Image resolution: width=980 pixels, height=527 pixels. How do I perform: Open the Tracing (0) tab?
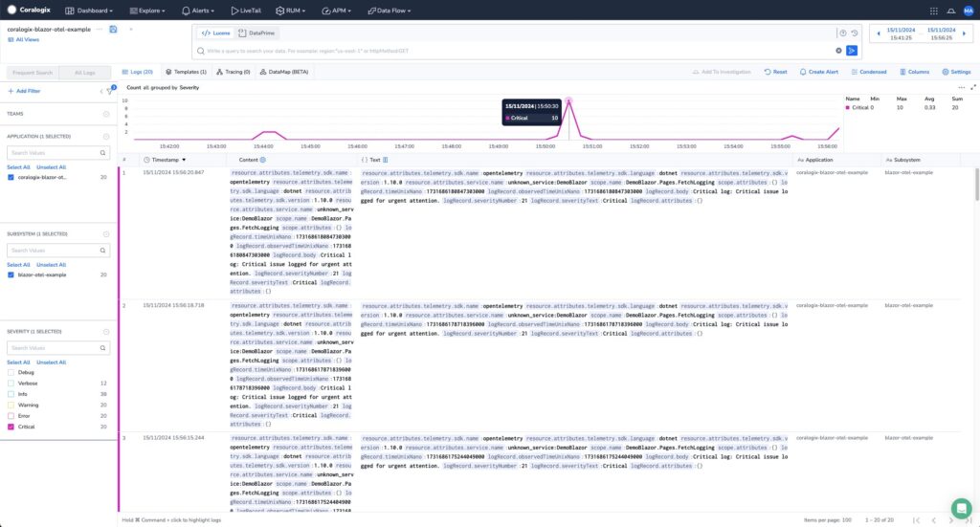(x=234, y=72)
